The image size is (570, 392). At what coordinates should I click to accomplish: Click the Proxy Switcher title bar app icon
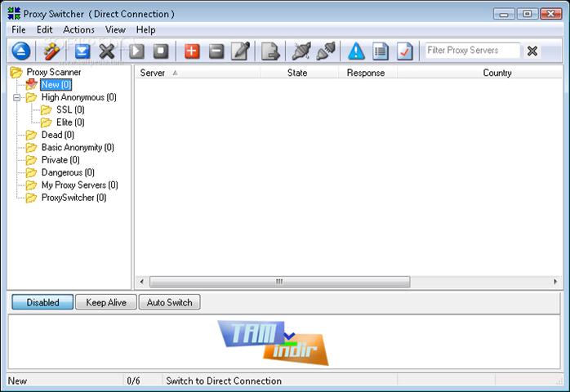point(14,13)
